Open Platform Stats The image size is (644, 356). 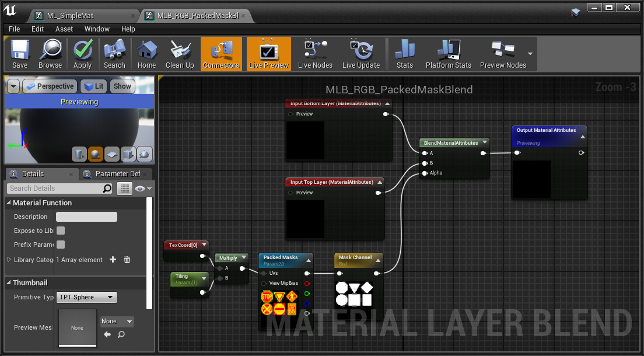click(447, 54)
